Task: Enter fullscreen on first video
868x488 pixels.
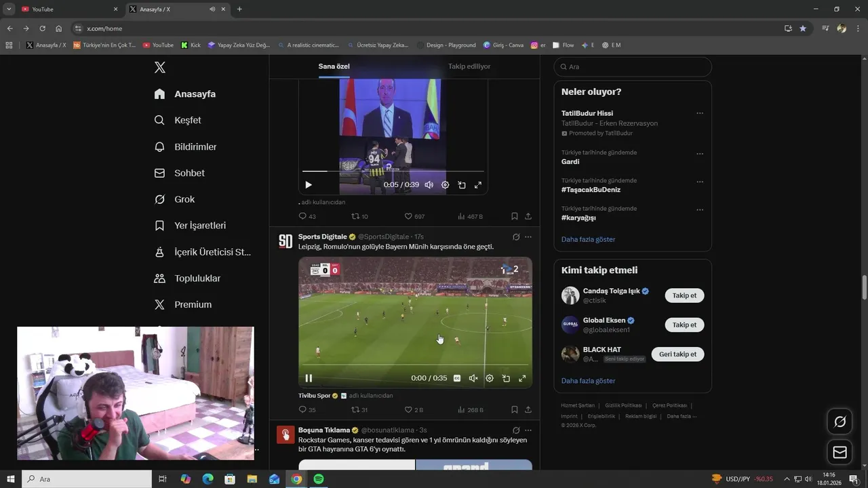Action: [478, 185]
